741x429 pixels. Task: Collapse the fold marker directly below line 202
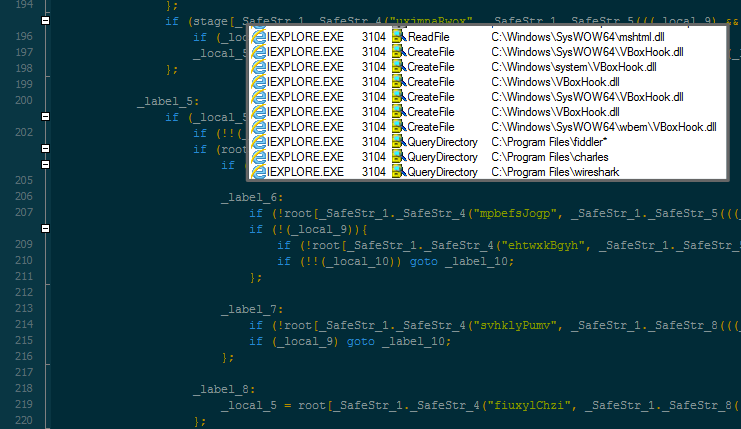(x=45, y=149)
